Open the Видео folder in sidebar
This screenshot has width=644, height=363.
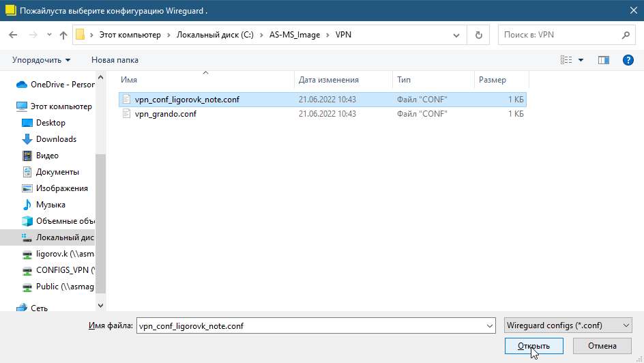(40, 156)
